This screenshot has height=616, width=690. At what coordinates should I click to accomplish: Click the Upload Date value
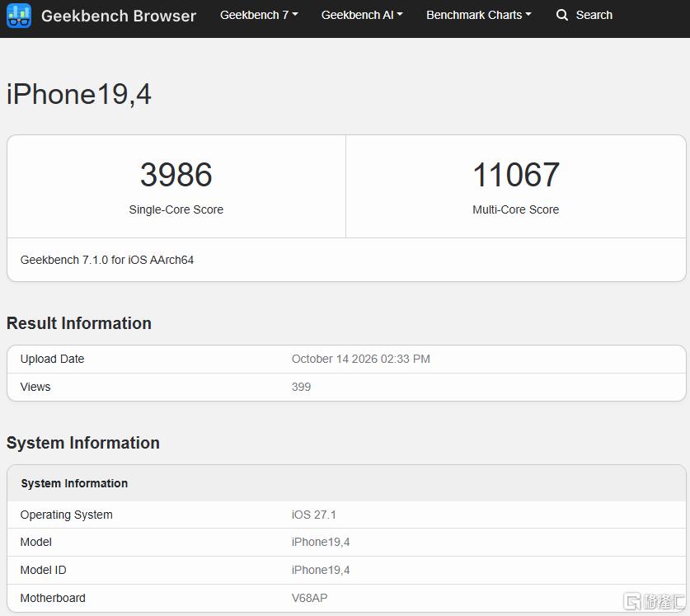pyautogui.click(x=361, y=359)
